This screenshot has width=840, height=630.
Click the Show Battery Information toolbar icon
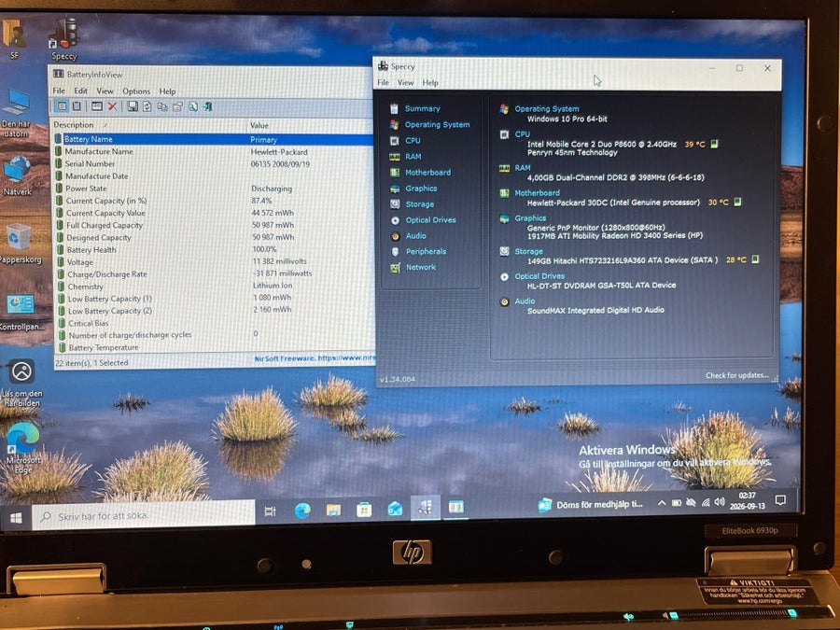(x=63, y=106)
